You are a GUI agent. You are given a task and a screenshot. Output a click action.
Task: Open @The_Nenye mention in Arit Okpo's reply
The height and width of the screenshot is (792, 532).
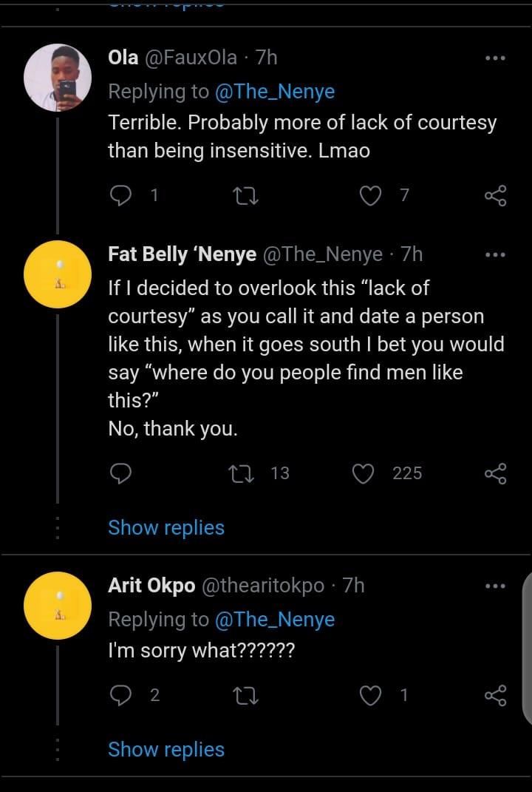click(x=275, y=620)
